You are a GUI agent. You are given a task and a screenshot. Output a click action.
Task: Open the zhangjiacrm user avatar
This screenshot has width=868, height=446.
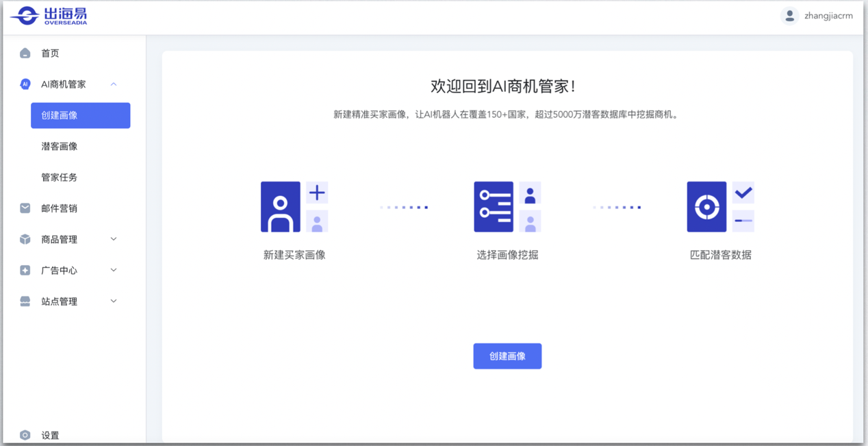[x=789, y=15]
